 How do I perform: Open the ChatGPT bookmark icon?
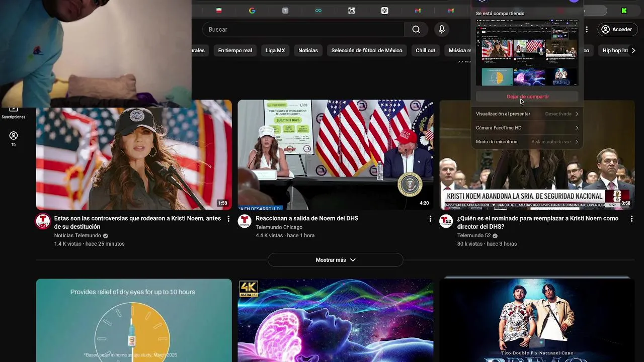(x=385, y=11)
